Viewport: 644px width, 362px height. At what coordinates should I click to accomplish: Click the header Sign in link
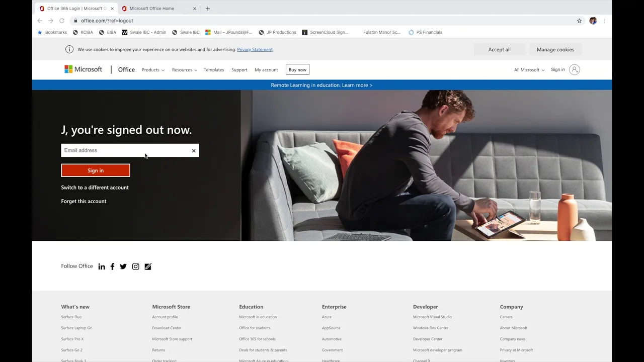(557, 69)
